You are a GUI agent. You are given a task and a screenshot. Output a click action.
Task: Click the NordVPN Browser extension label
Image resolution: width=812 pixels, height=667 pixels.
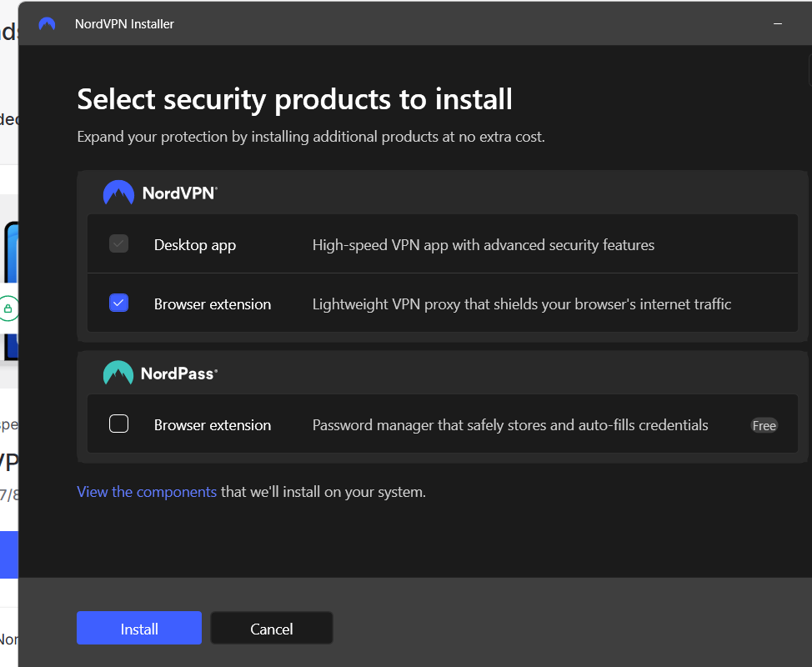pyautogui.click(x=213, y=304)
